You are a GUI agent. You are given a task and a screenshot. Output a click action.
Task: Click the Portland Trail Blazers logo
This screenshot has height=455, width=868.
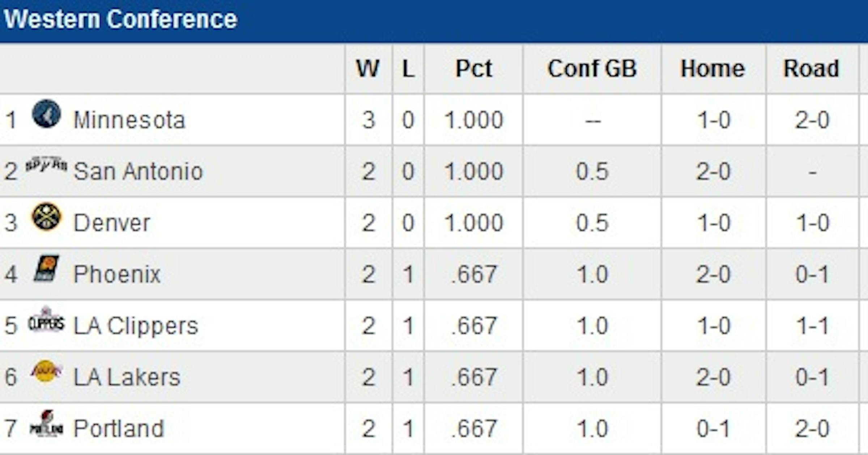pyautogui.click(x=46, y=424)
